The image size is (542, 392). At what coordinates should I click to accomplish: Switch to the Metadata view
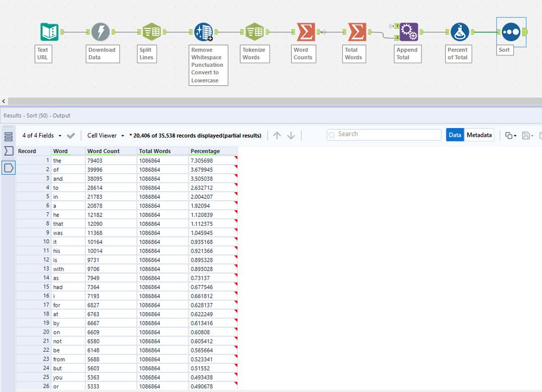tap(479, 135)
